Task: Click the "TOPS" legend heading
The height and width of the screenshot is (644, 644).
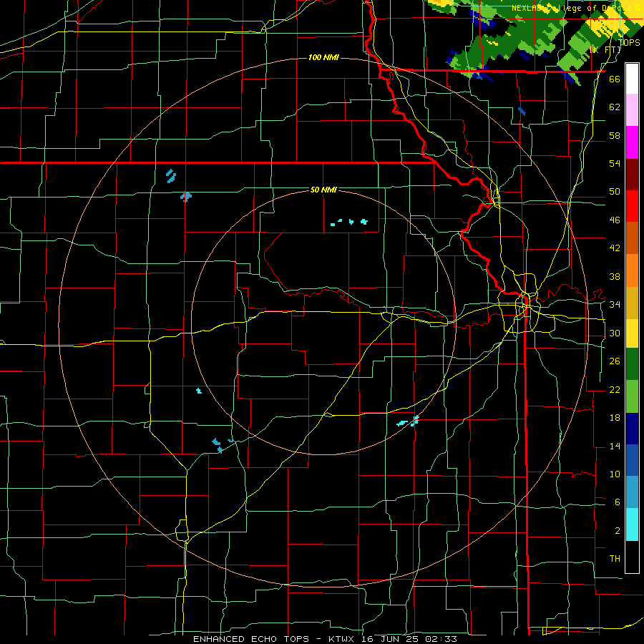Action: (629, 43)
